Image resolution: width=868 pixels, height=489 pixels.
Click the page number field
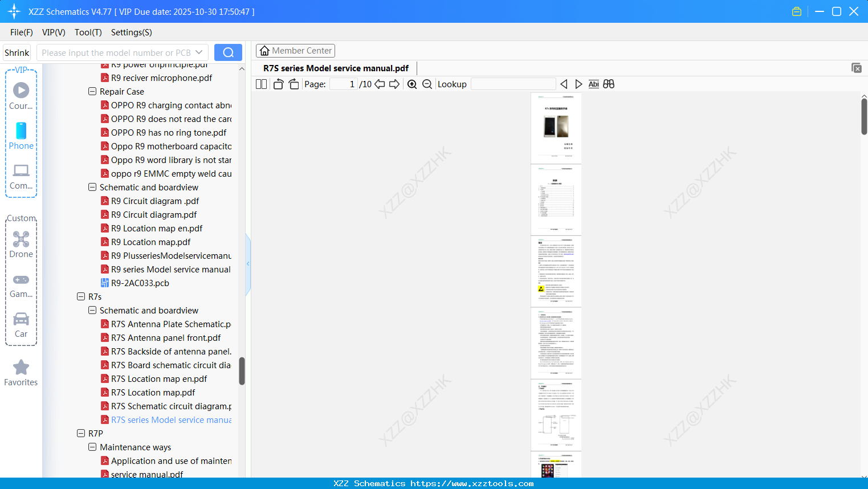[343, 84]
